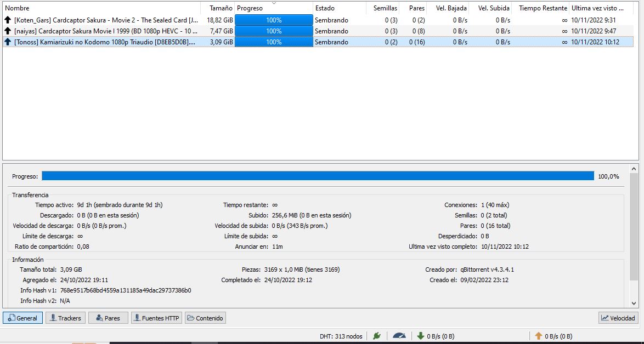Click the seeding arrow icon for Koten_Gars torrent
The height and width of the screenshot is (344, 644).
7,20
